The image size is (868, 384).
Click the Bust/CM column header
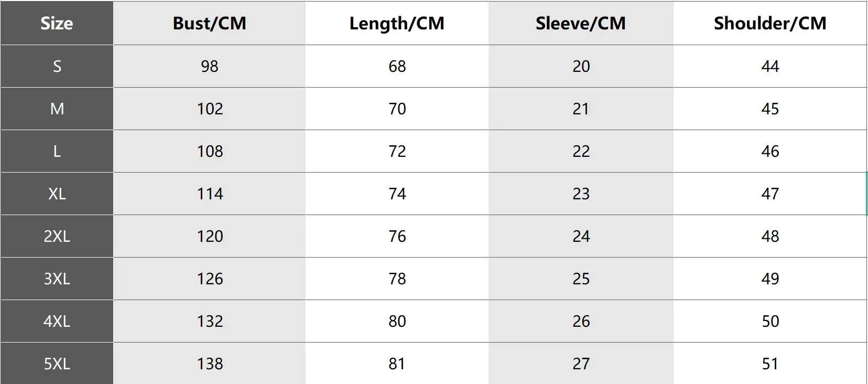click(x=209, y=23)
